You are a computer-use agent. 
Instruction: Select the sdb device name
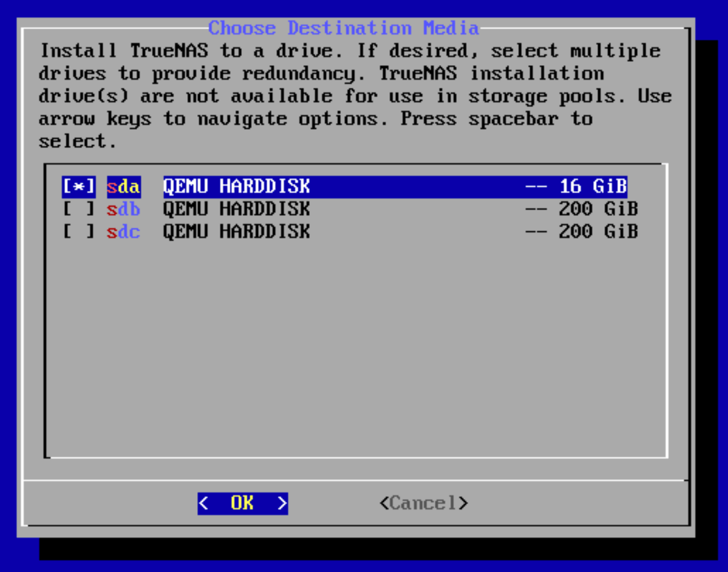[x=123, y=209]
